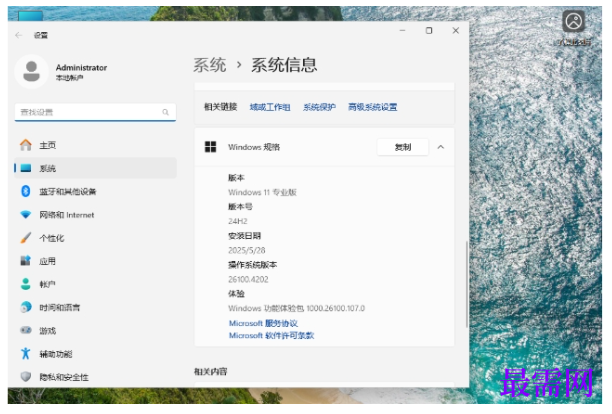The height and width of the screenshot is (414, 612).
Task: Click the Administrator profile avatar
Action: click(x=31, y=72)
